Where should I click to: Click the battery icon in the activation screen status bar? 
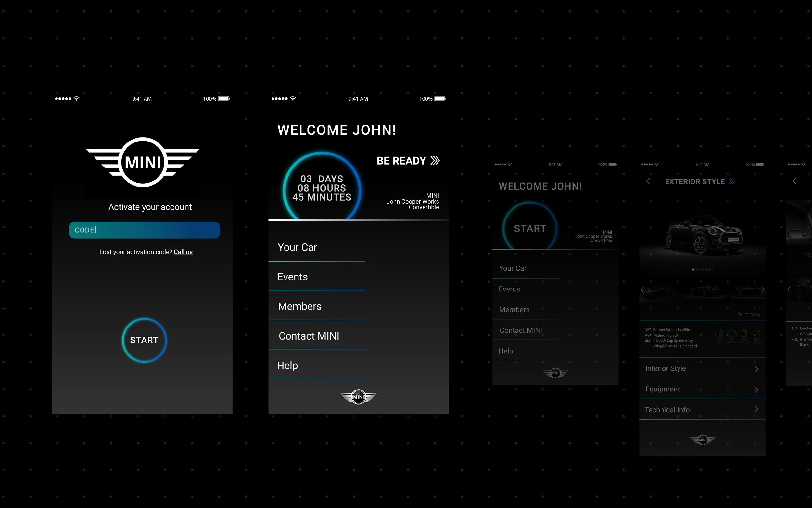[224, 99]
